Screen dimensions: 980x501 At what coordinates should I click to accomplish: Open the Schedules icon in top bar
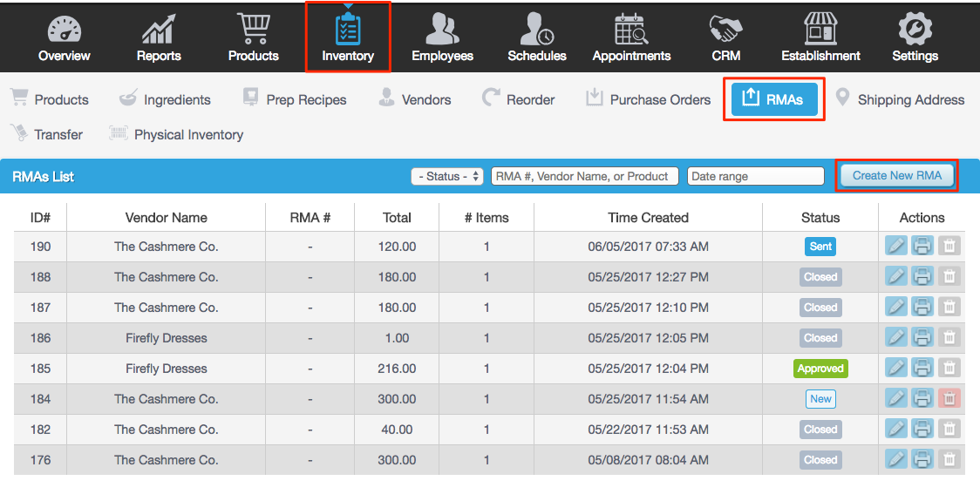pyautogui.click(x=536, y=30)
